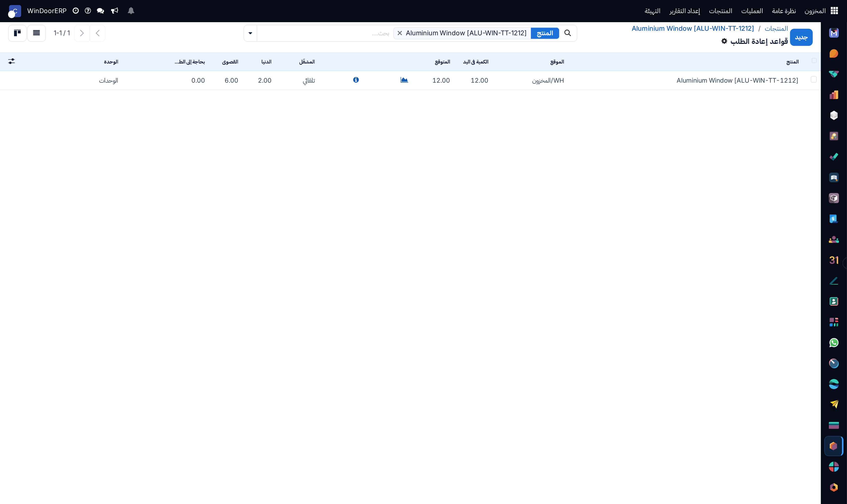Open the WhatsApp app in sidebar
Image resolution: width=847 pixels, height=504 pixels.
coord(834,343)
